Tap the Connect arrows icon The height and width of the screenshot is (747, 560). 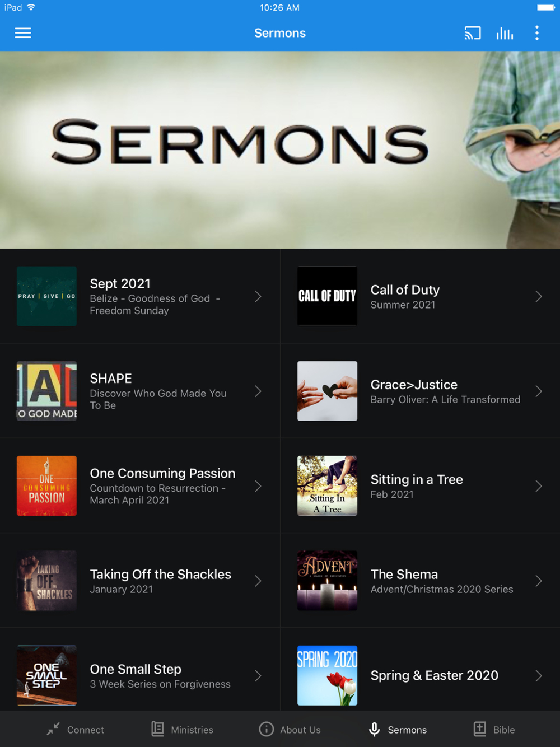point(53,729)
